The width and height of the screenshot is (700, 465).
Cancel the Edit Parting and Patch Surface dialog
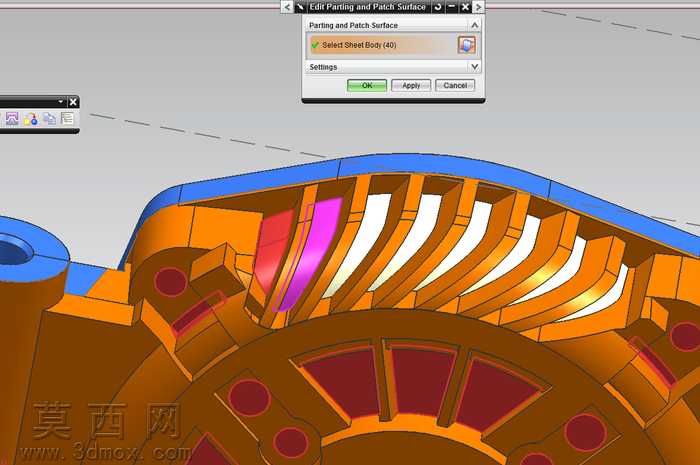tap(455, 85)
